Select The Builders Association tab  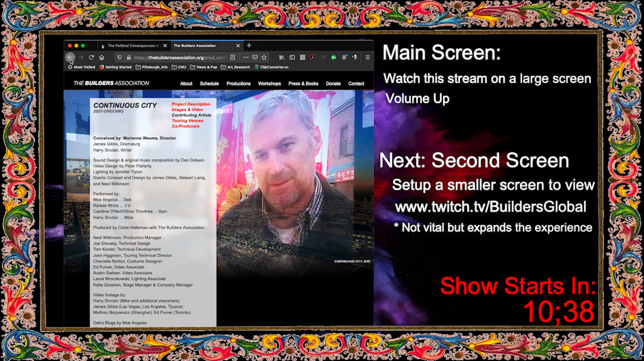(x=206, y=46)
